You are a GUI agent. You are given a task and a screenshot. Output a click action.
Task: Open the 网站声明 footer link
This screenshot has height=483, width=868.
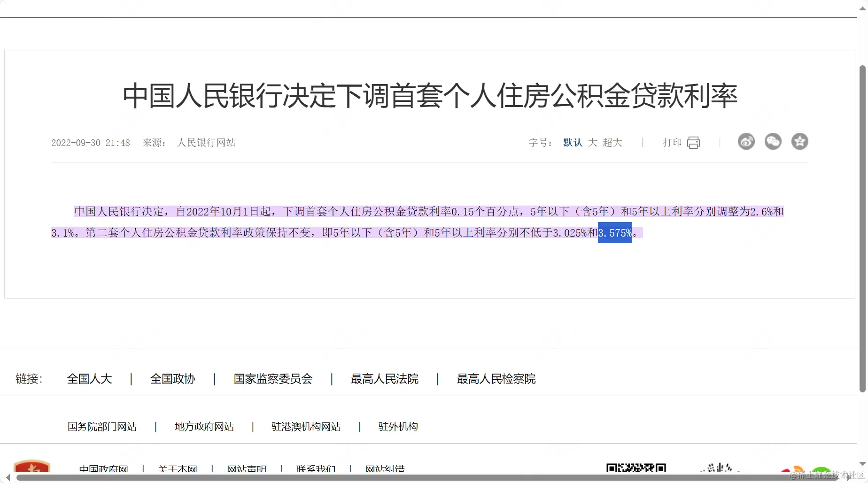click(247, 468)
